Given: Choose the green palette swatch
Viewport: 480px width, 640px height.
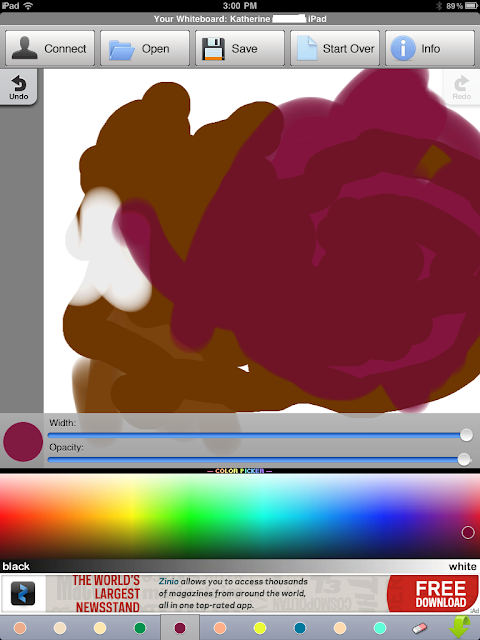Looking at the screenshot, I should click(x=140, y=628).
